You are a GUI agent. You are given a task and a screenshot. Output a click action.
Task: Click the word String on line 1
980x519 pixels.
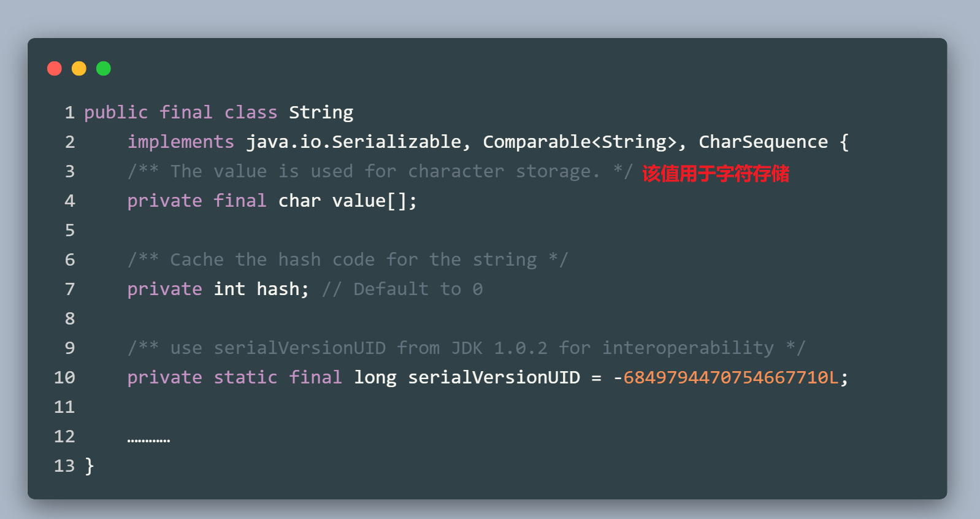click(x=321, y=113)
